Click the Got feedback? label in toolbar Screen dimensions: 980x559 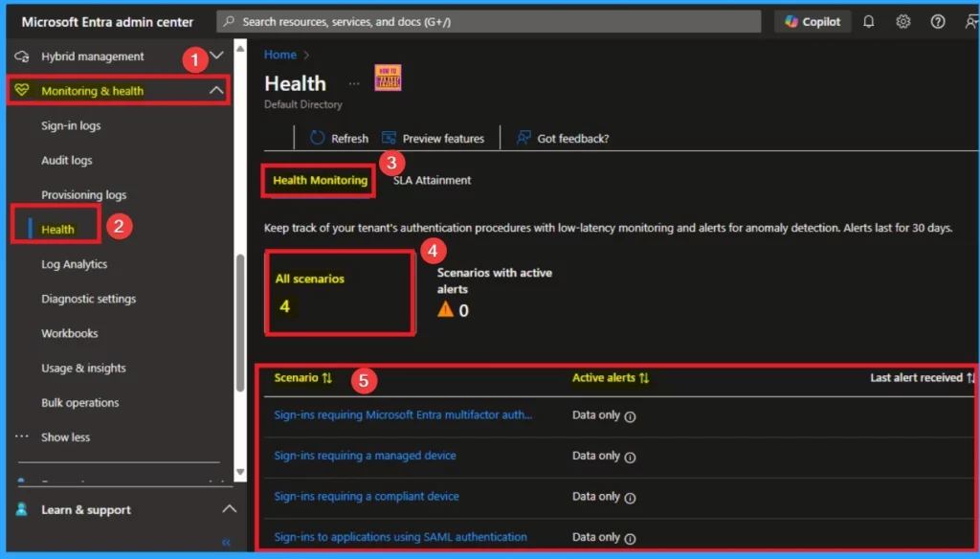(x=573, y=139)
